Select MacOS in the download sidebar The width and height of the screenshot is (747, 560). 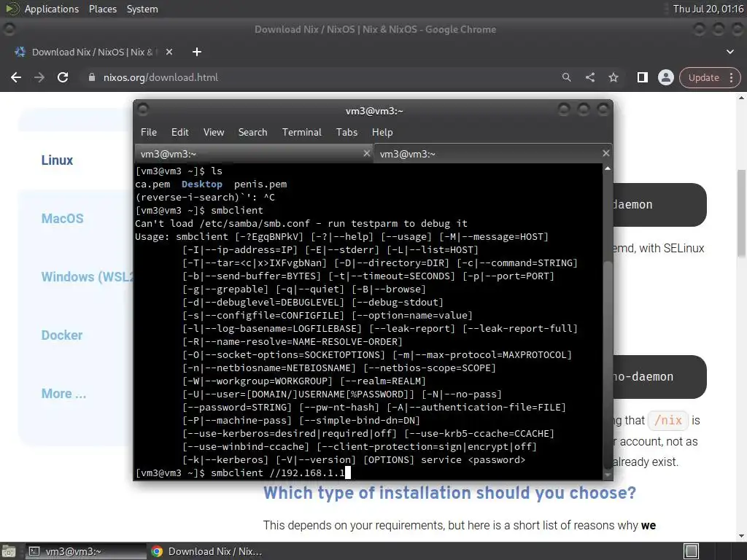point(63,219)
